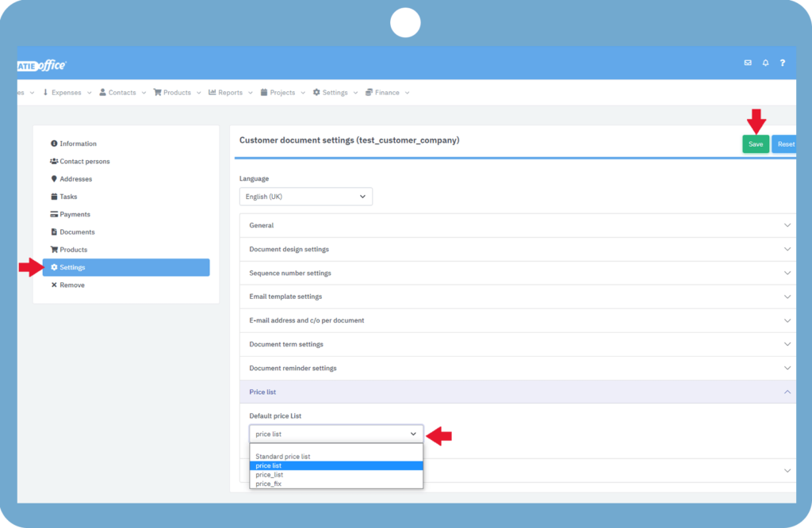
Task: Click the Reports chart icon in navbar
Action: 213,92
